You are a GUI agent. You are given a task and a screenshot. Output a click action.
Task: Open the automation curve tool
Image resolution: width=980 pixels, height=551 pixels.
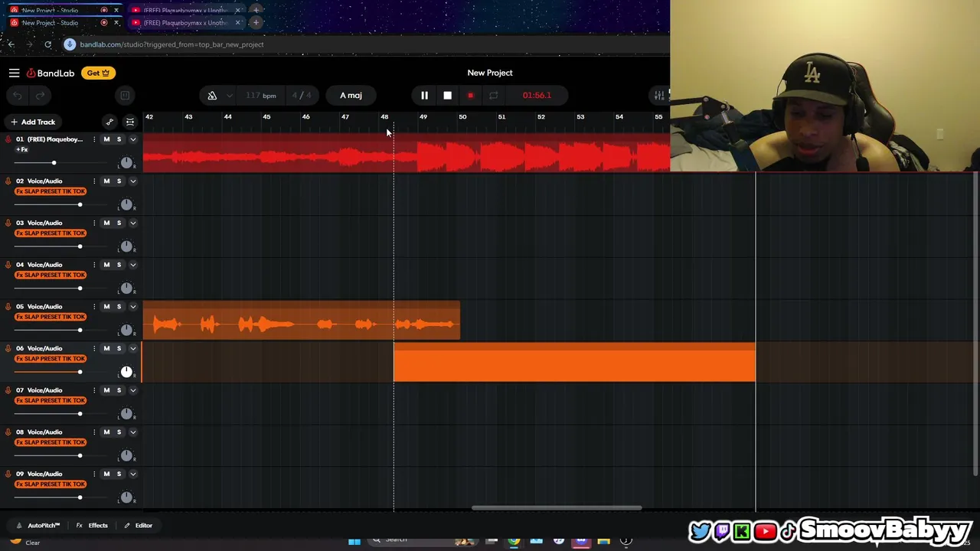pos(109,122)
